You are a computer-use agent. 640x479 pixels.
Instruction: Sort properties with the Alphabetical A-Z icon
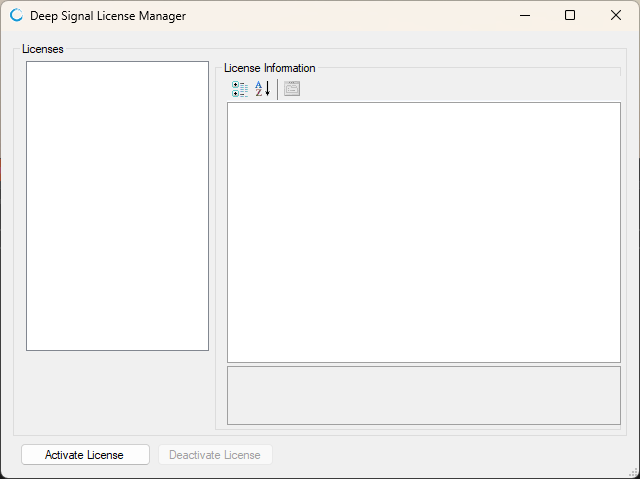pyautogui.click(x=262, y=89)
